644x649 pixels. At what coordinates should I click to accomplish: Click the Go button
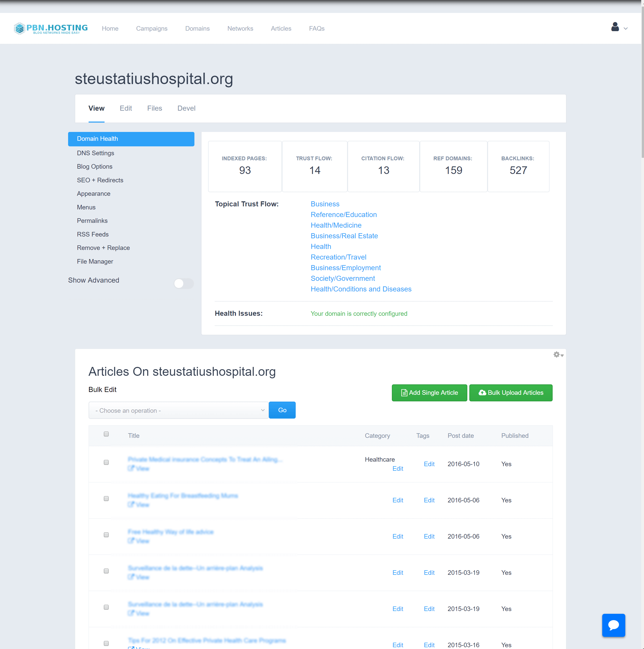tap(282, 410)
